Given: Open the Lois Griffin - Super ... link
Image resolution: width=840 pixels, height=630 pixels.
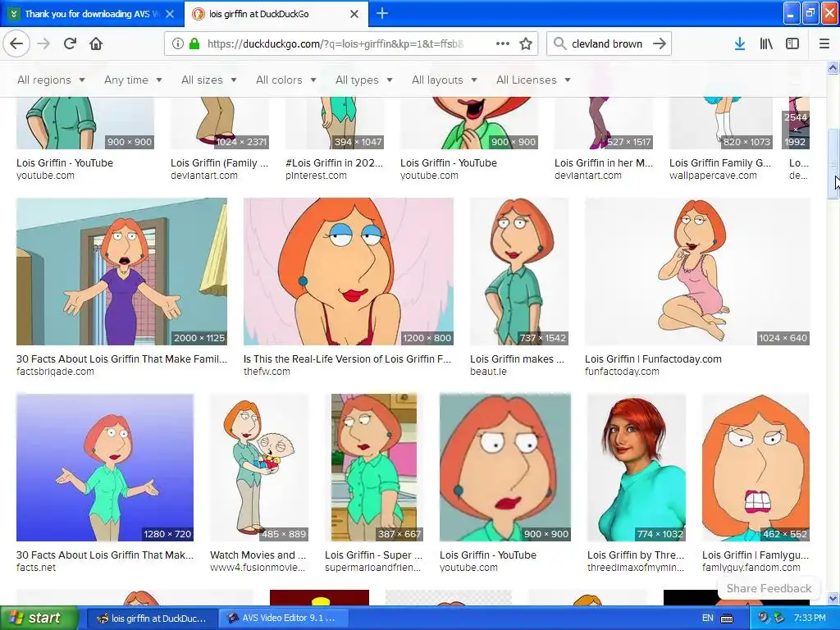Looking at the screenshot, I should click(373, 555).
